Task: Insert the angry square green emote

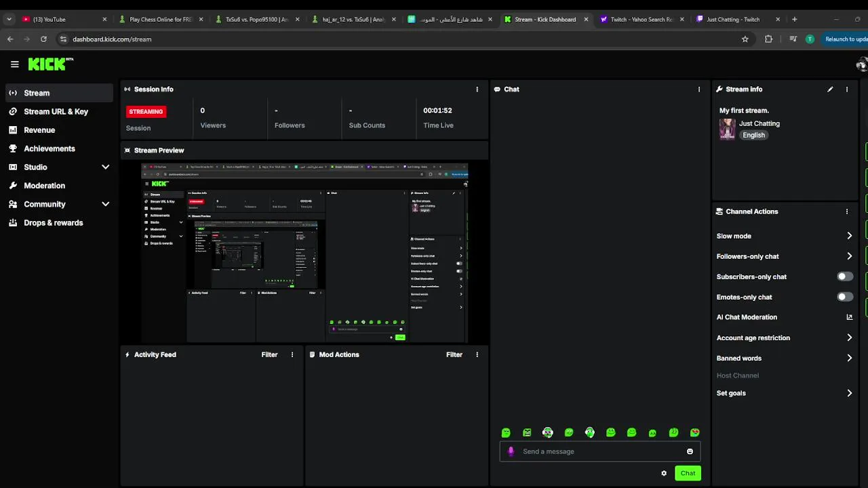Action: (527, 432)
